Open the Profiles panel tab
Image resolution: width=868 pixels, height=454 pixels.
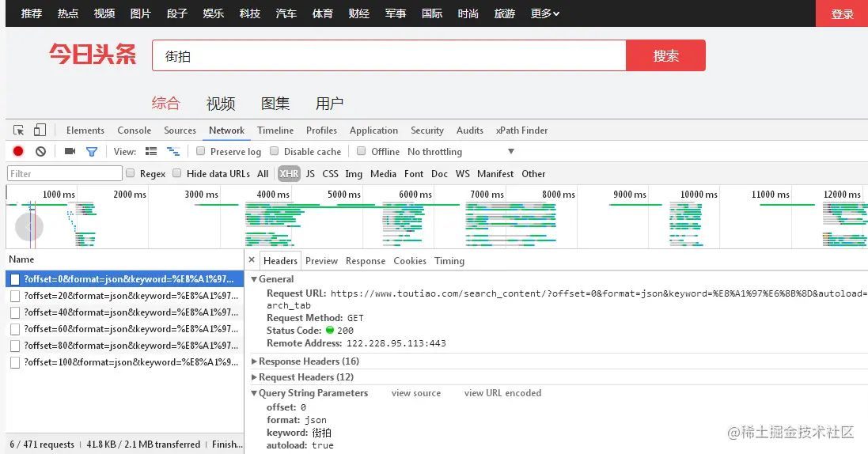(321, 130)
